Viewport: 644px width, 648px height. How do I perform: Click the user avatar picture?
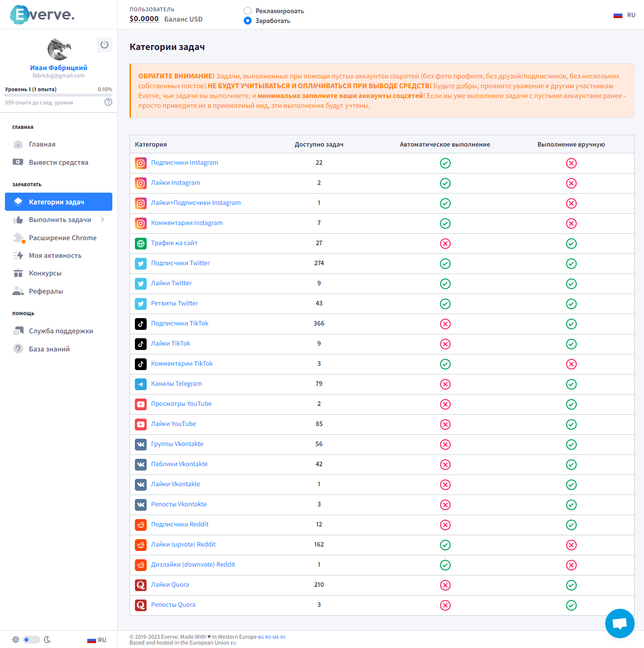pos(59,50)
